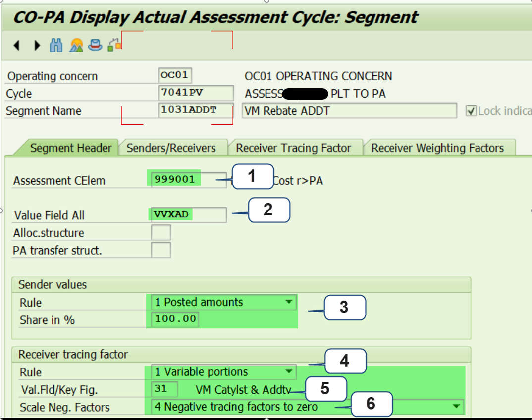Click the mountain overview icon
This screenshot has width=532, height=420.
click(76, 46)
